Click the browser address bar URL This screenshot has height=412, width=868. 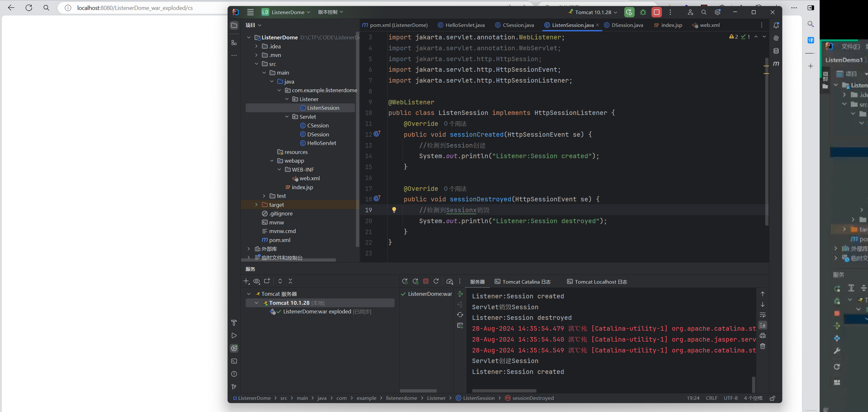pos(135,8)
